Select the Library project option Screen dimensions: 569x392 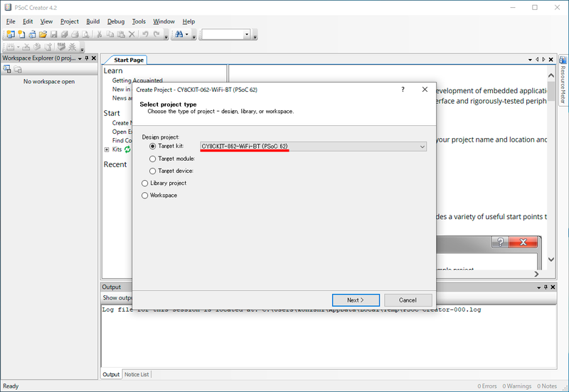(145, 184)
